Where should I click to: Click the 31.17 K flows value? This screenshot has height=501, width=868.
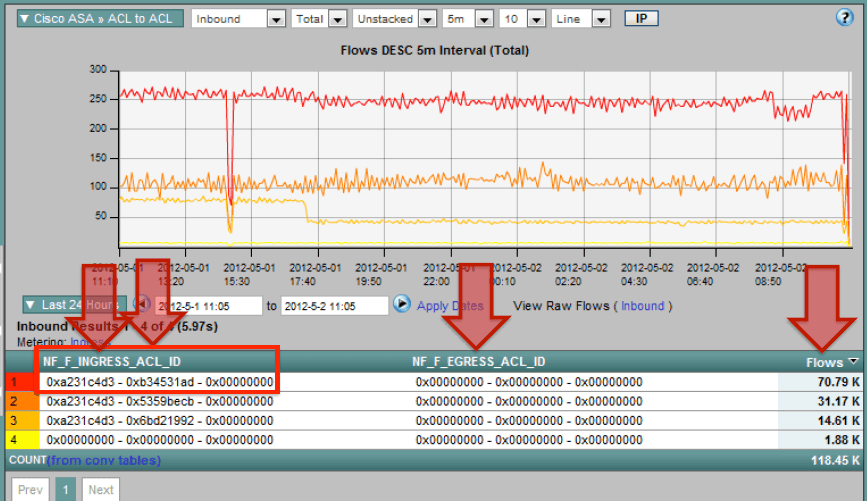click(x=838, y=401)
